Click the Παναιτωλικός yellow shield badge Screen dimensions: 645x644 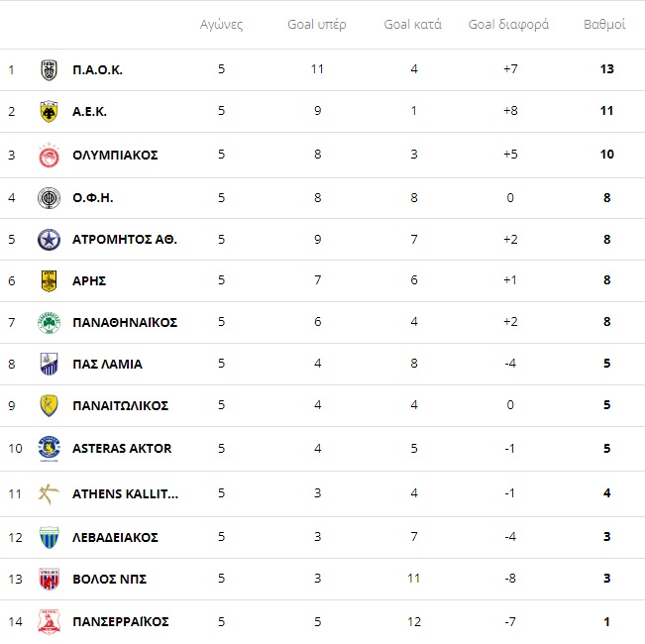(49, 406)
